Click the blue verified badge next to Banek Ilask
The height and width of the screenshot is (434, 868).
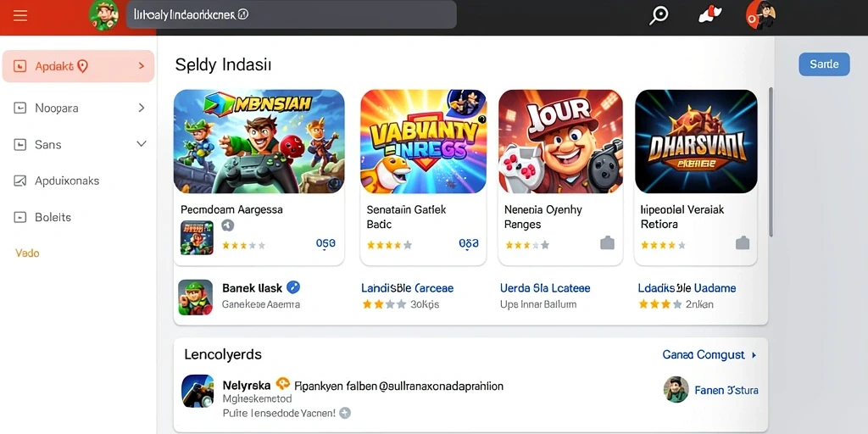[x=293, y=287]
